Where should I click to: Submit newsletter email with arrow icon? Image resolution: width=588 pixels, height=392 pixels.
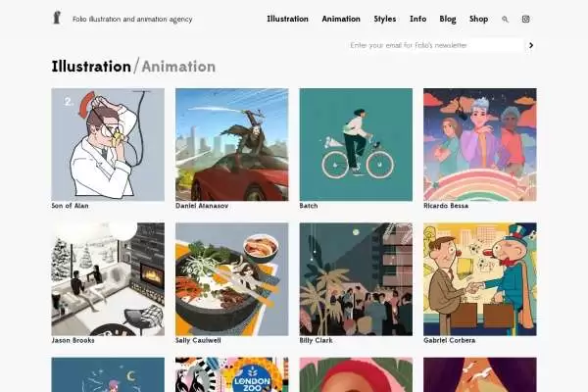pyautogui.click(x=531, y=45)
